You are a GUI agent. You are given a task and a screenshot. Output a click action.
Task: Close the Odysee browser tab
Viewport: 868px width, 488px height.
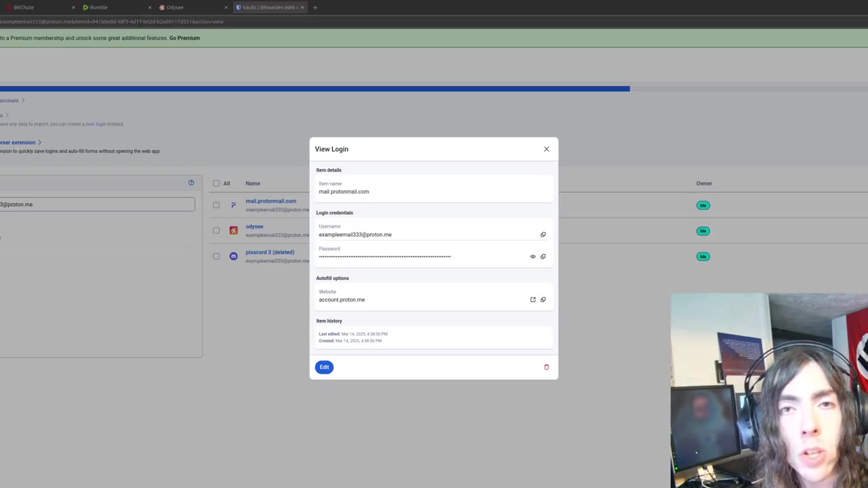[226, 7]
